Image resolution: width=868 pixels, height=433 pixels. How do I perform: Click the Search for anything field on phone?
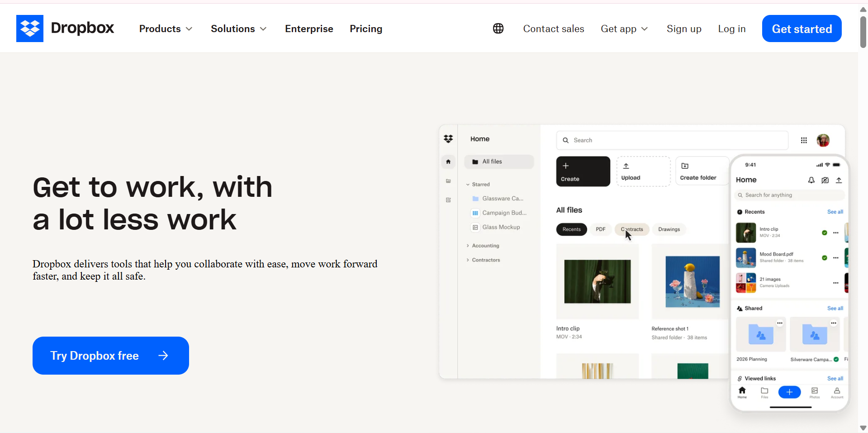click(789, 195)
